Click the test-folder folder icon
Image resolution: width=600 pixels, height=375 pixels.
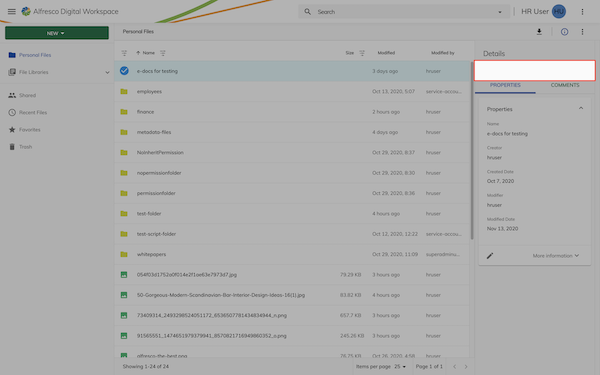(x=124, y=214)
